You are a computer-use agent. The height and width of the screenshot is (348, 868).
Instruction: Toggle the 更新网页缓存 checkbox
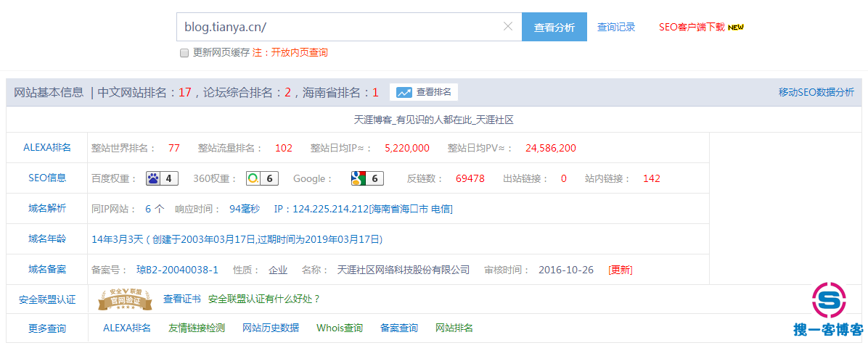point(184,53)
